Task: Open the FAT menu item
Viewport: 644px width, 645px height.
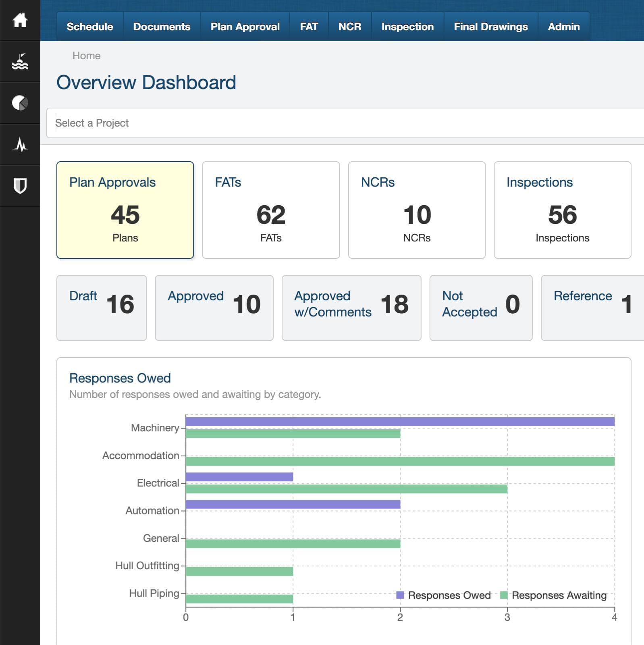Action: pos(309,27)
